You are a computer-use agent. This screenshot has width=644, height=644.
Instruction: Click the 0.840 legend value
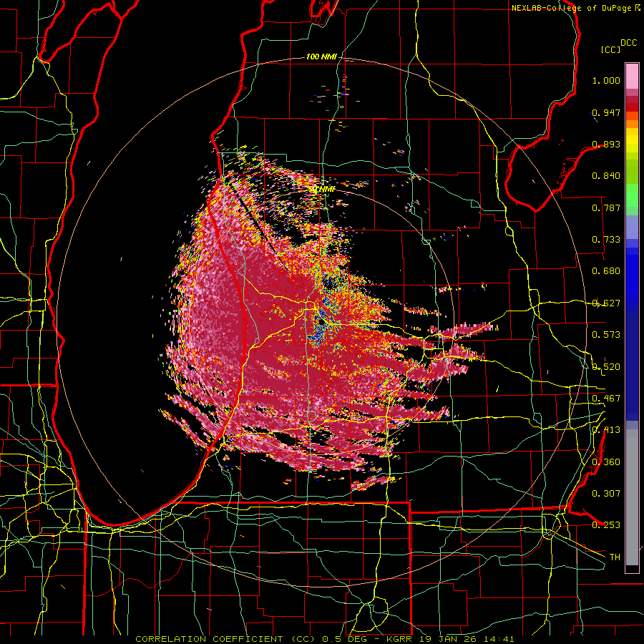tap(606, 176)
